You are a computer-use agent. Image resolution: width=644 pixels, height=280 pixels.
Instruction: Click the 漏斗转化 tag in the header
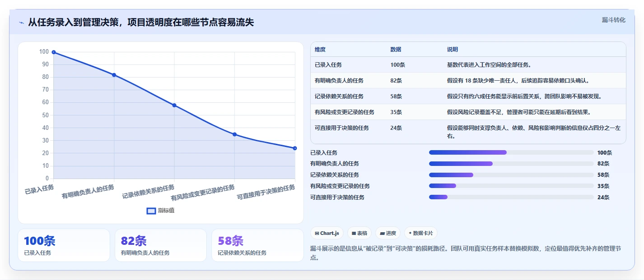[614, 20]
